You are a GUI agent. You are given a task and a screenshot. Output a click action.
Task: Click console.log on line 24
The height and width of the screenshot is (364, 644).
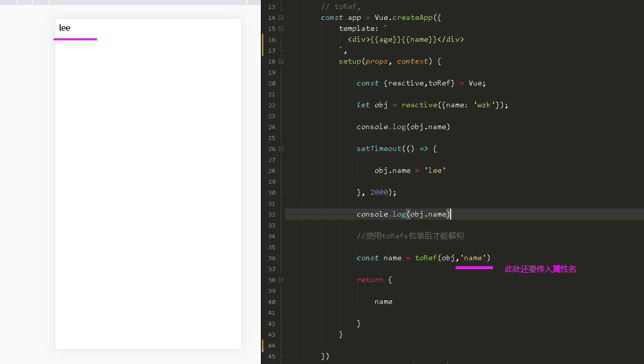coord(381,127)
